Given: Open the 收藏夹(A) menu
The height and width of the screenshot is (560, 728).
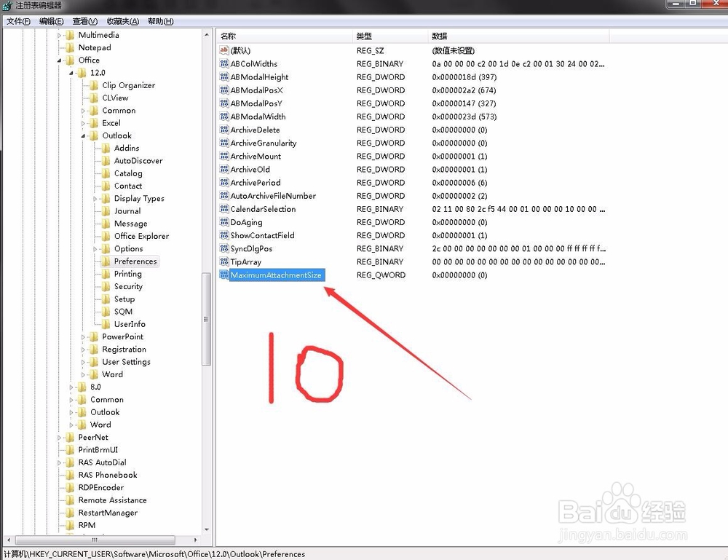Looking at the screenshot, I should point(124,21).
